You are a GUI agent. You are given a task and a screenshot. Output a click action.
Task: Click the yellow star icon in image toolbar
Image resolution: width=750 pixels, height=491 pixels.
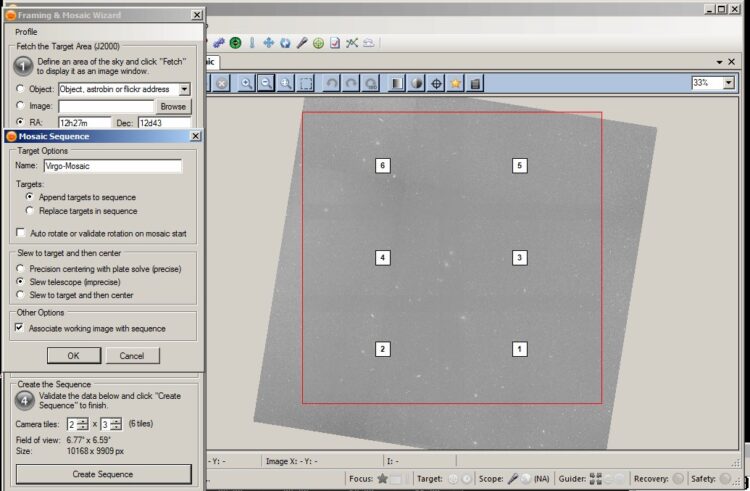coord(455,84)
